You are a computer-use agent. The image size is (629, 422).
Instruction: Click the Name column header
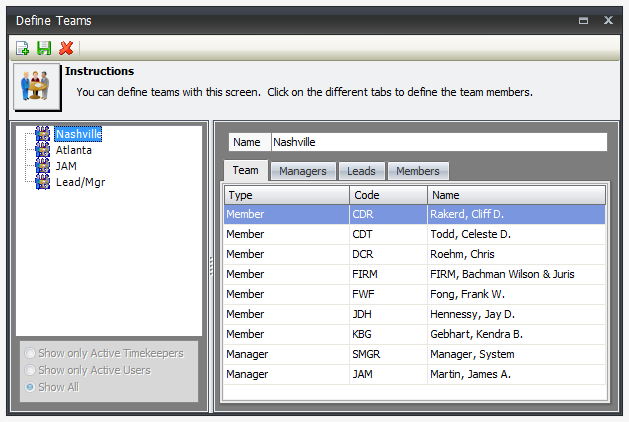pos(516,195)
